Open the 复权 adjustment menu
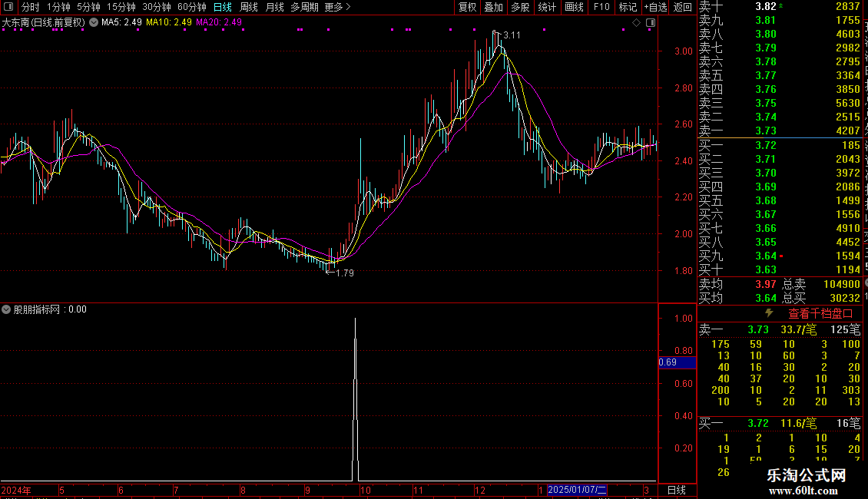 tap(467, 7)
